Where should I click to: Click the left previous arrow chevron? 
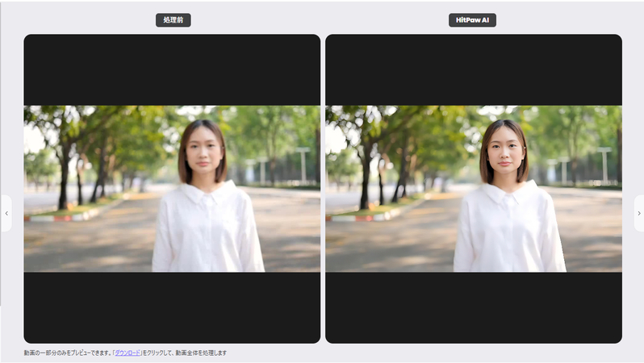(x=6, y=213)
